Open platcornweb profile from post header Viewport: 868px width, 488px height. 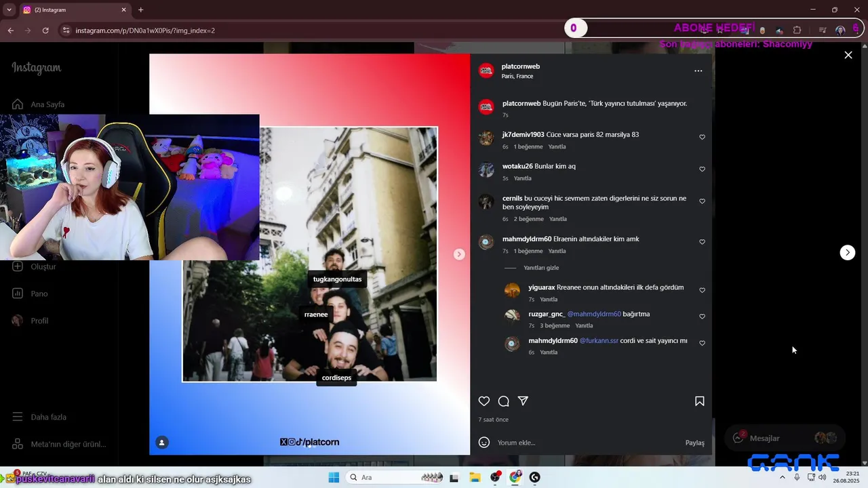pyautogui.click(x=520, y=66)
